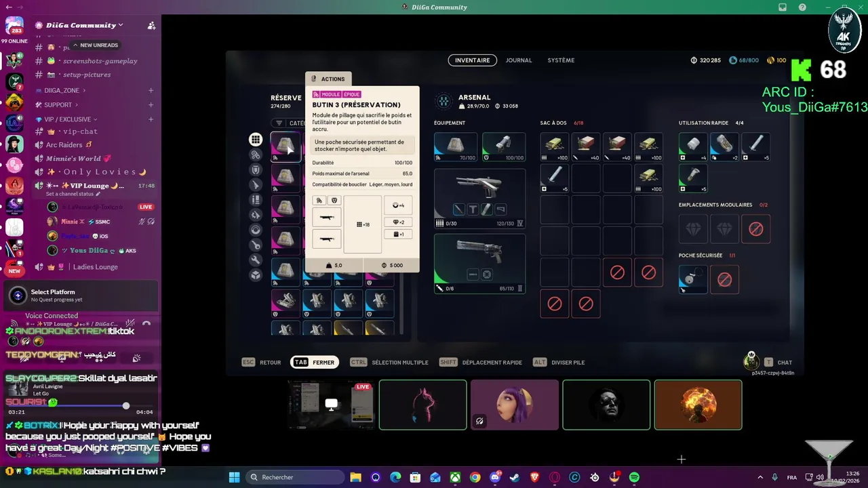Select the weapon category filter icon
The height and width of the screenshot is (488, 868).
pyautogui.click(x=256, y=184)
